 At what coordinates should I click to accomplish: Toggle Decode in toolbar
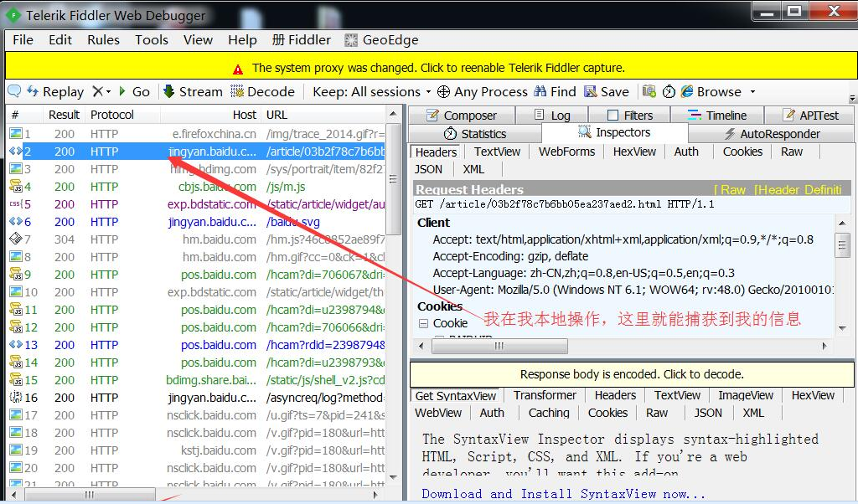tap(262, 91)
